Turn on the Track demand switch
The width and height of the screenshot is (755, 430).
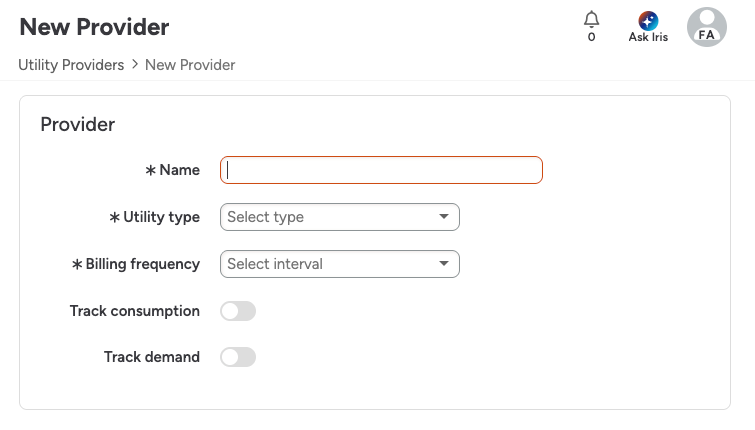click(x=238, y=357)
